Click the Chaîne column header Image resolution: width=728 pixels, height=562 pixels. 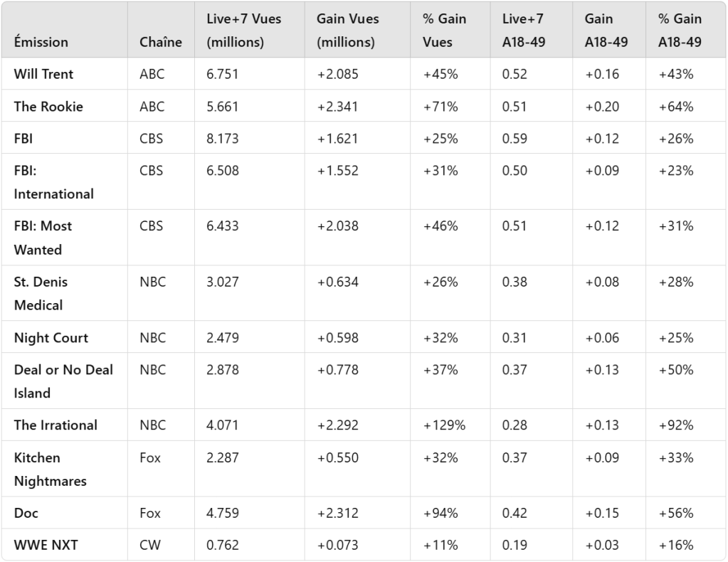coord(160,42)
